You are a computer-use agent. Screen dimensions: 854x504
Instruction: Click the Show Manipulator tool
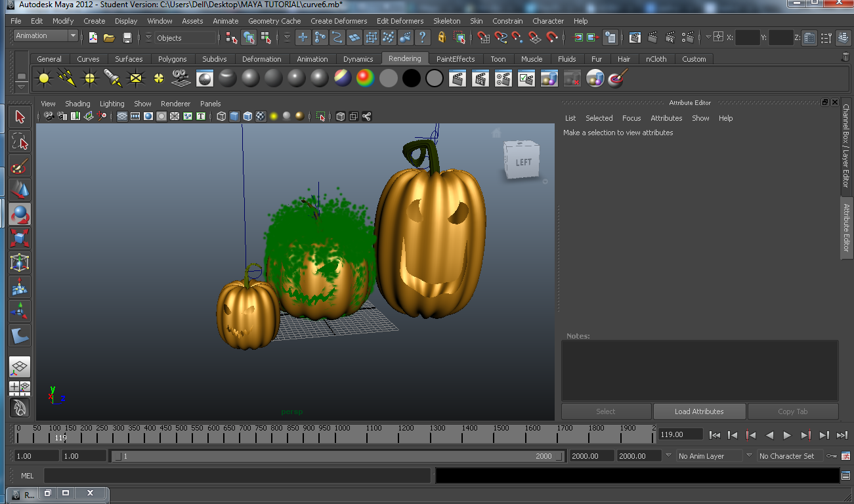point(20,311)
